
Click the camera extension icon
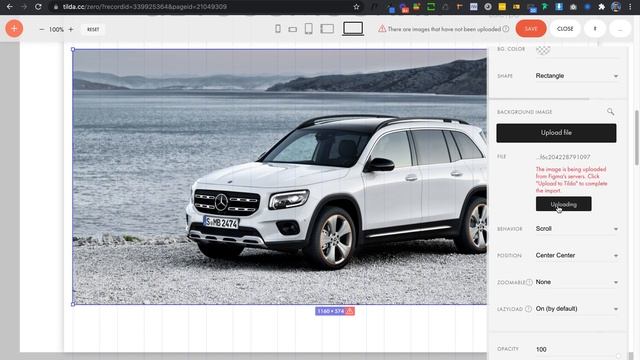pos(573,7)
